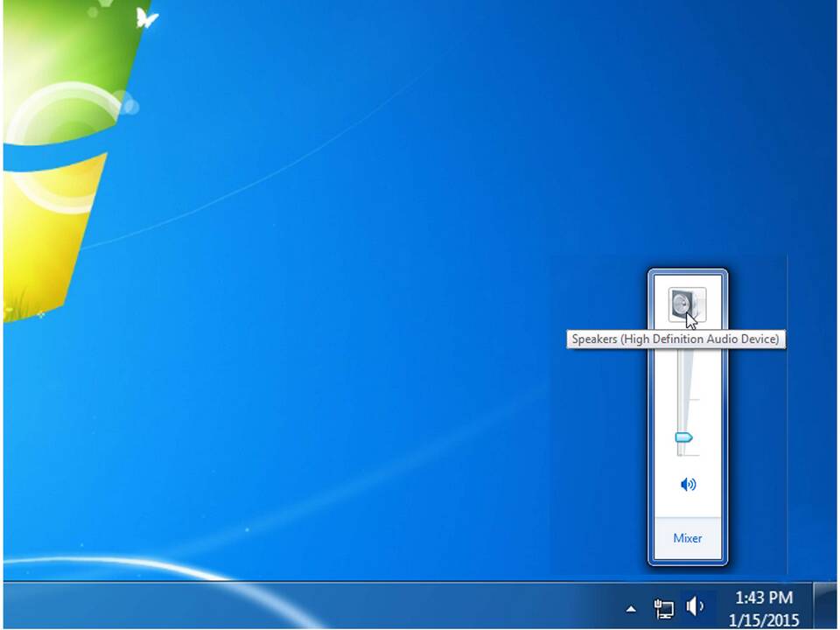840x630 pixels.
Task: Open the Mixer link
Action: (x=688, y=538)
